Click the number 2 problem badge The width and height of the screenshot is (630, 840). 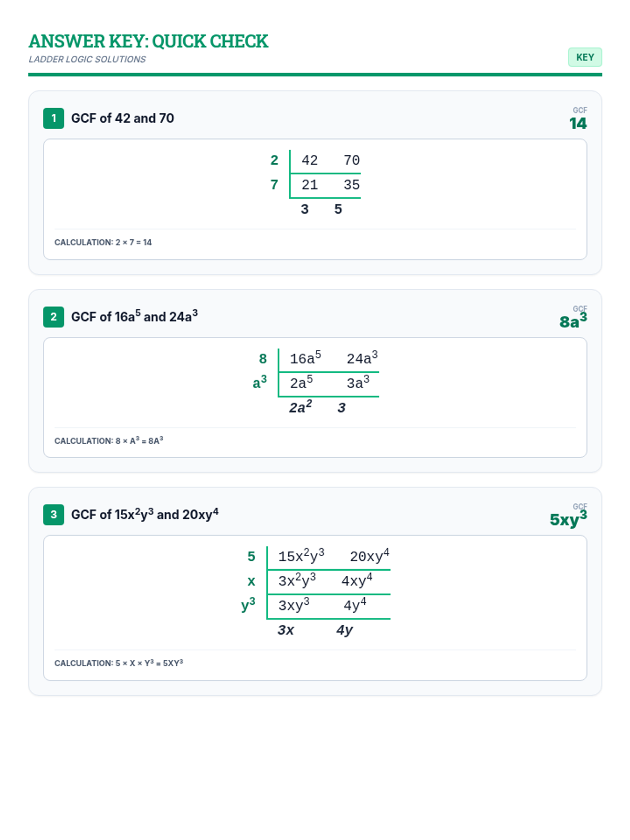click(x=54, y=317)
